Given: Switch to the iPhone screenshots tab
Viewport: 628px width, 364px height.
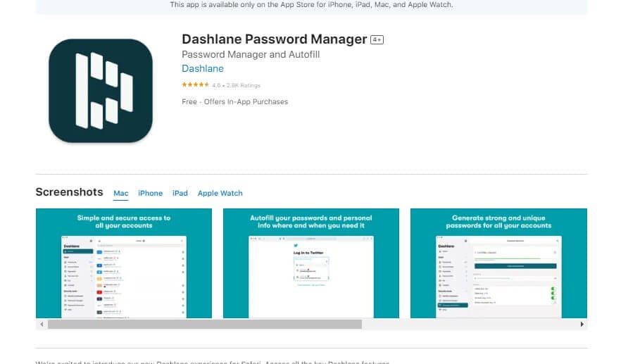Looking at the screenshot, I should (150, 193).
